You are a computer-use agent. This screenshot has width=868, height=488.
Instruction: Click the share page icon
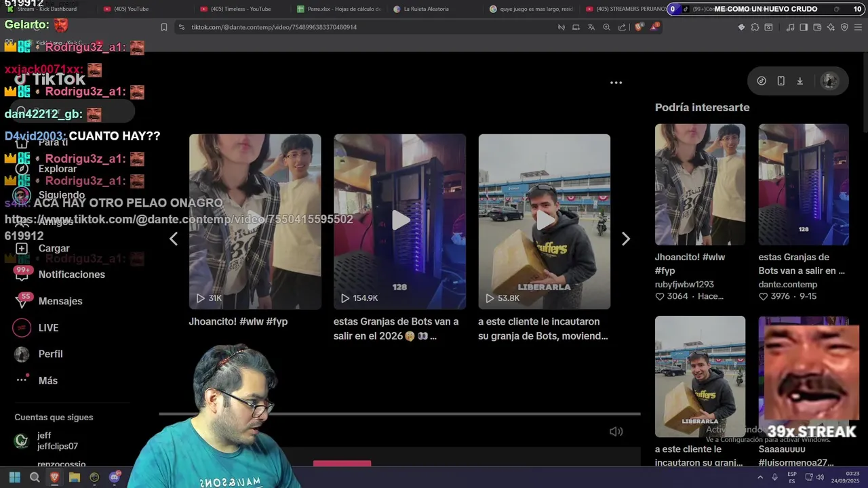point(622,27)
